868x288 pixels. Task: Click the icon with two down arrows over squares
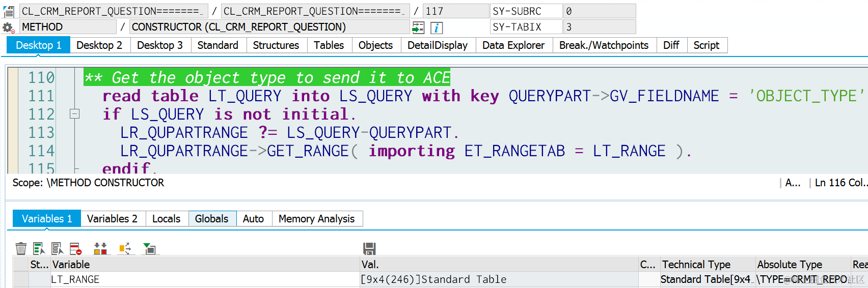100,248
